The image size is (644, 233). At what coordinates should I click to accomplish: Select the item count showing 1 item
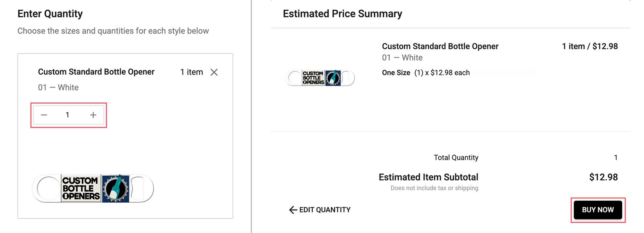click(191, 72)
